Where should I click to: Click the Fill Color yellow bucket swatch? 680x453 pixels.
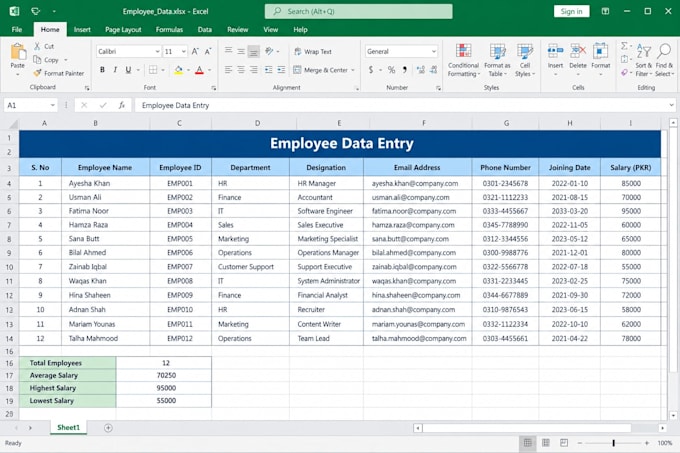point(179,69)
